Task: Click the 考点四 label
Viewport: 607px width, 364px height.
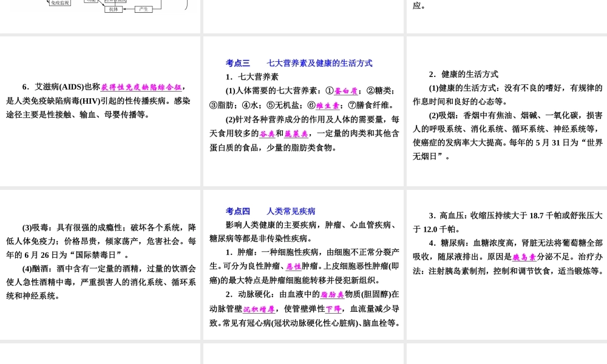Action: coord(238,211)
